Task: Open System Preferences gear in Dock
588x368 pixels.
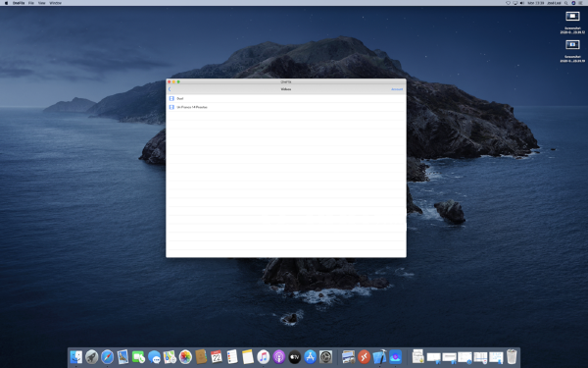Action: tap(326, 357)
